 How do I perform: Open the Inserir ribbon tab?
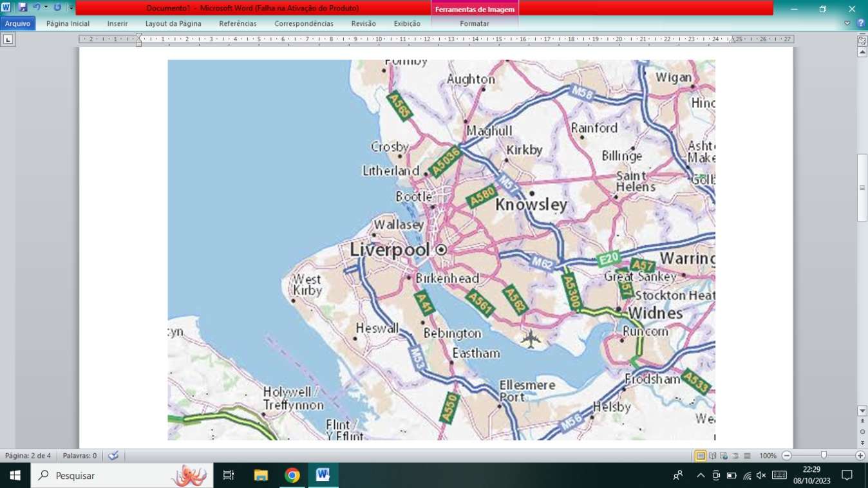(117, 23)
